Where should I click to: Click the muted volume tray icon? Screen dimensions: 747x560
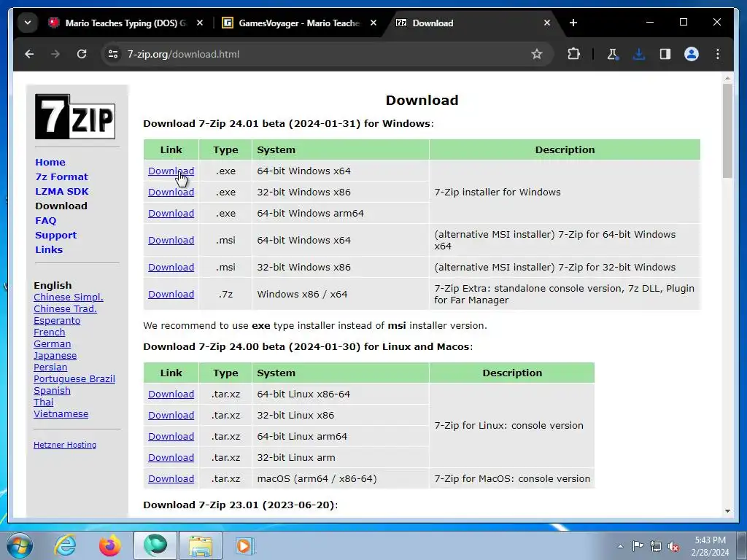coord(673,546)
